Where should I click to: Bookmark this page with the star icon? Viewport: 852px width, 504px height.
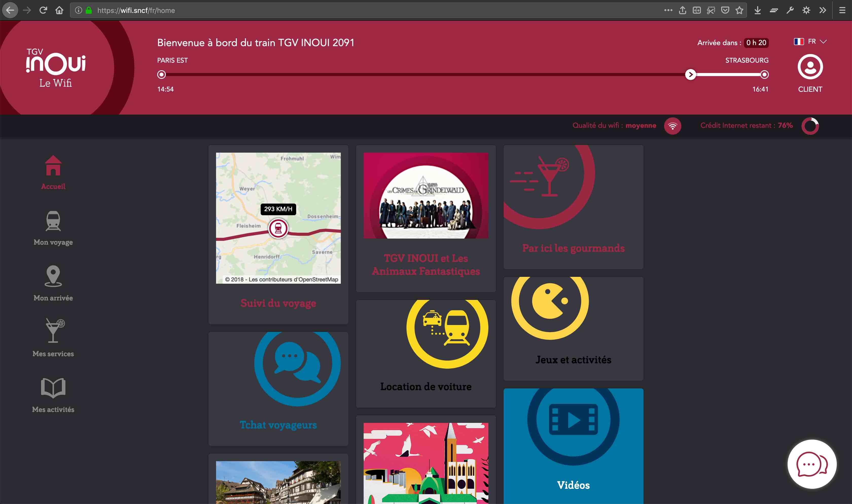pyautogui.click(x=739, y=10)
